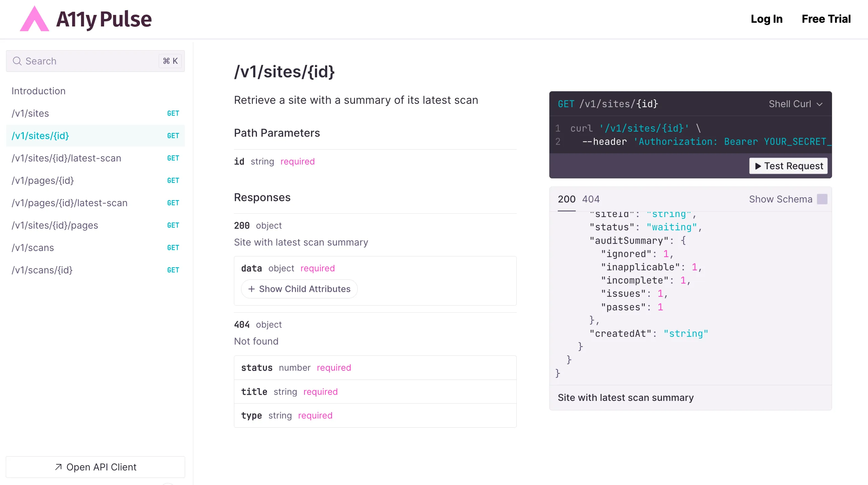This screenshot has width=868, height=485.
Task: Click inside the Search input field
Action: click(x=85, y=61)
